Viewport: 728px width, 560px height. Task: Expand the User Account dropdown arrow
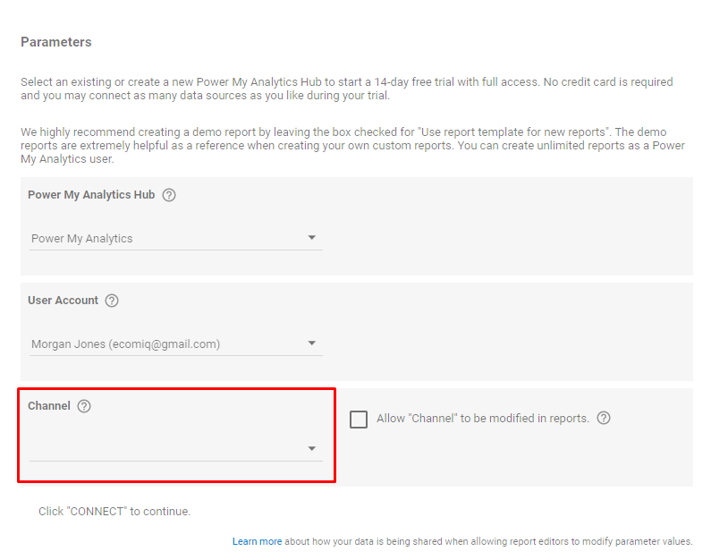(x=312, y=344)
